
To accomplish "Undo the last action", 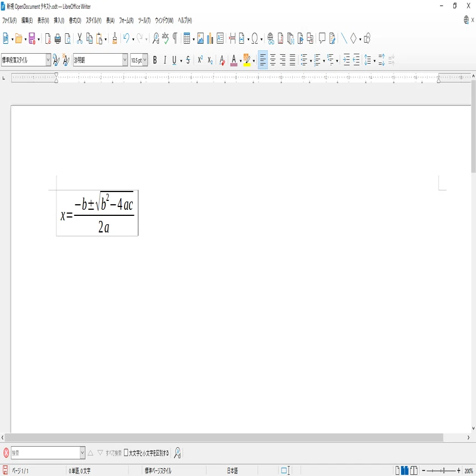I will [126, 39].
